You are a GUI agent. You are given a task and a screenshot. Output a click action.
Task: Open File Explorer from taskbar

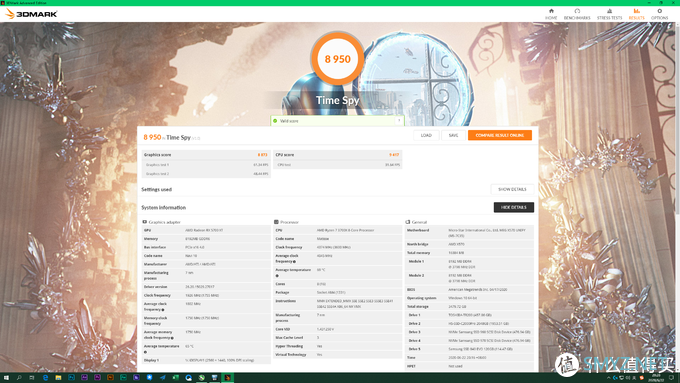pyautogui.click(x=58, y=378)
